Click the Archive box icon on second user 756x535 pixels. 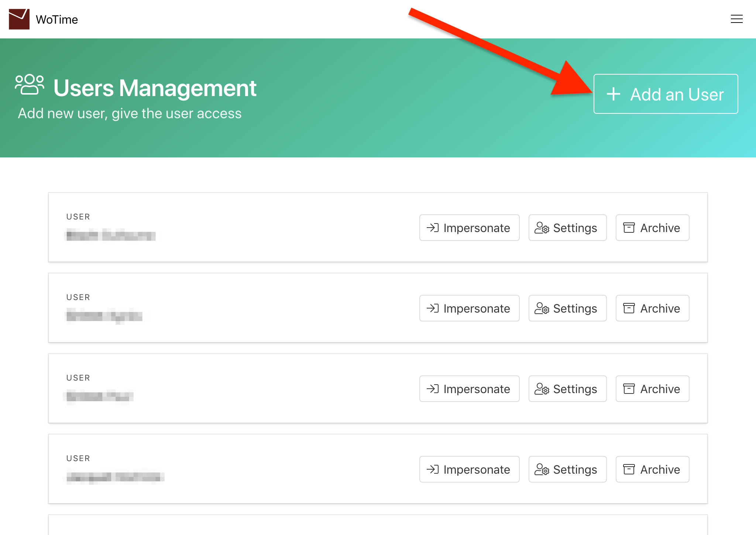coord(629,308)
